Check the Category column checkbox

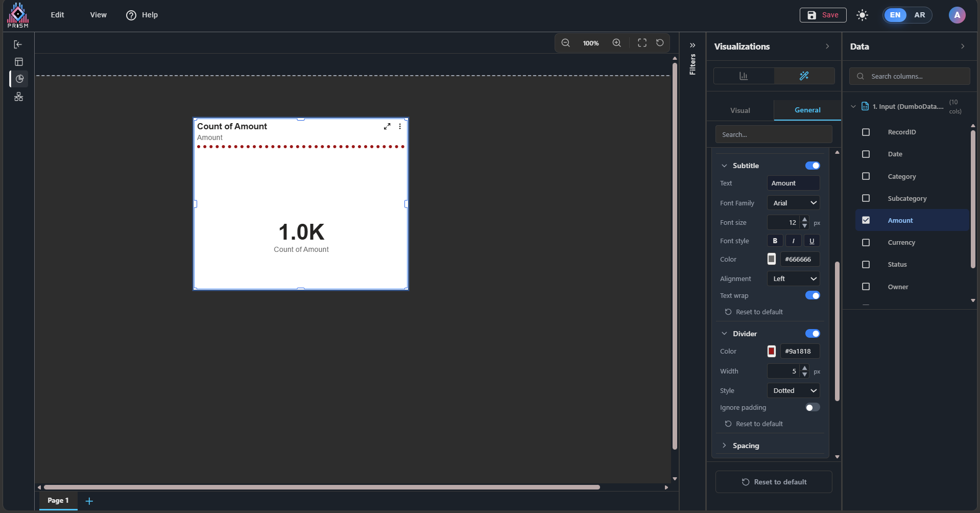point(866,176)
